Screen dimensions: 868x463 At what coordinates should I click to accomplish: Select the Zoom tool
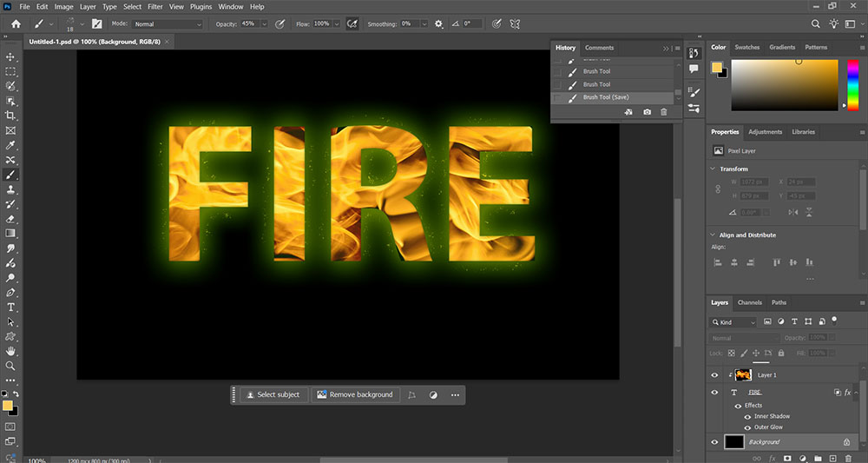coord(11,366)
